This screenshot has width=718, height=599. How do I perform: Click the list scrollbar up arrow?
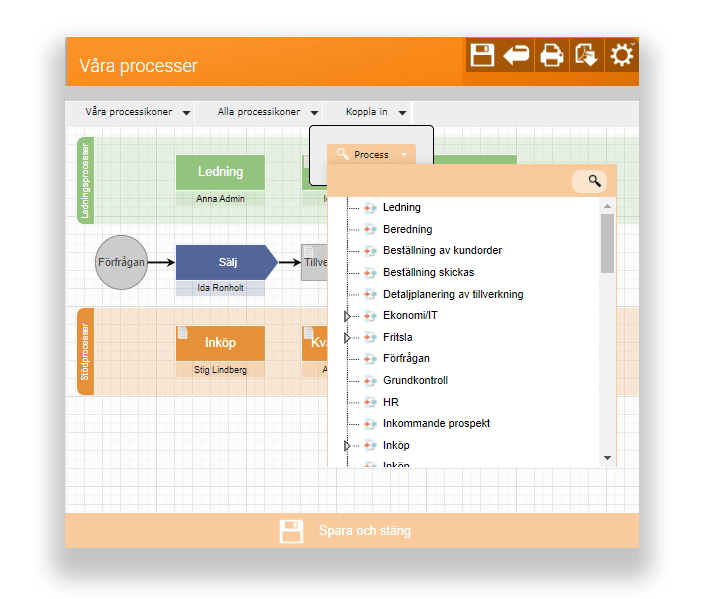(607, 207)
